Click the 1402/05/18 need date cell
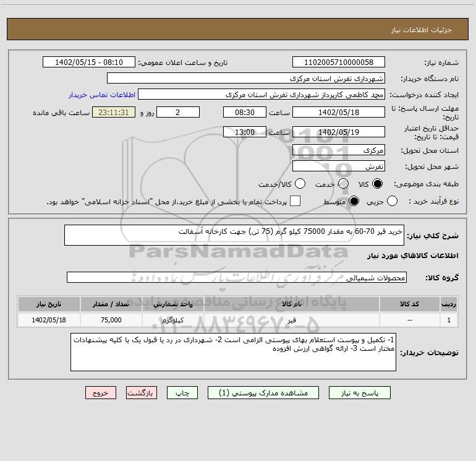476x461 pixels. (49, 320)
